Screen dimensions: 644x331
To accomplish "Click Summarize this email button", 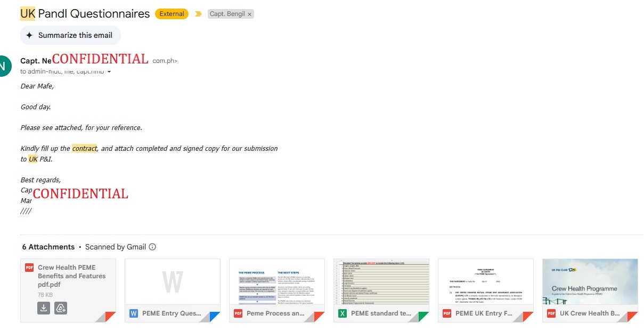I will click(70, 35).
